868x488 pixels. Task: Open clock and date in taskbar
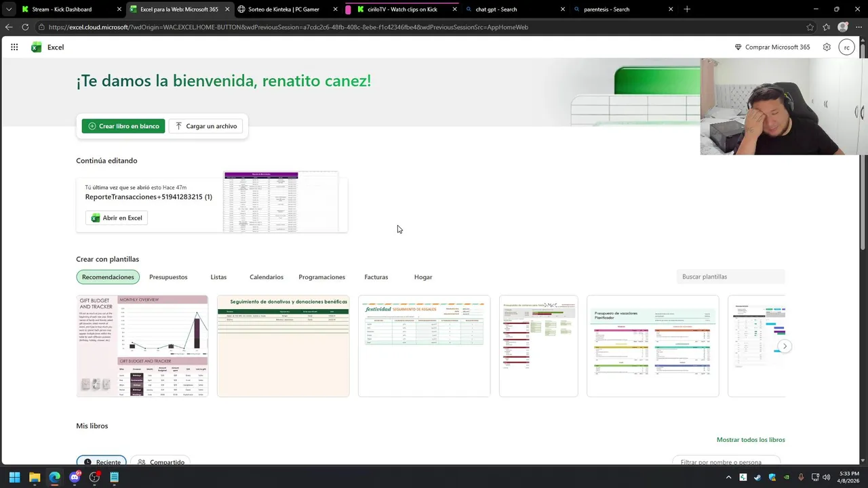point(849,477)
